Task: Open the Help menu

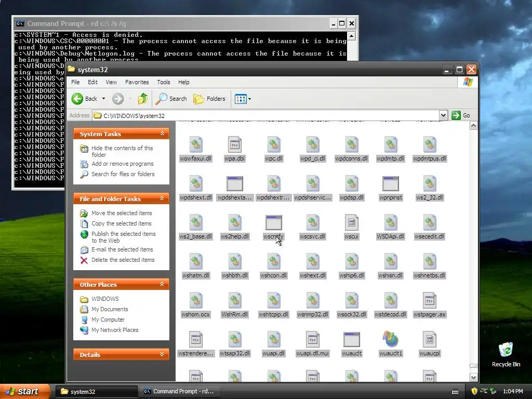Action: pos(184,82)
